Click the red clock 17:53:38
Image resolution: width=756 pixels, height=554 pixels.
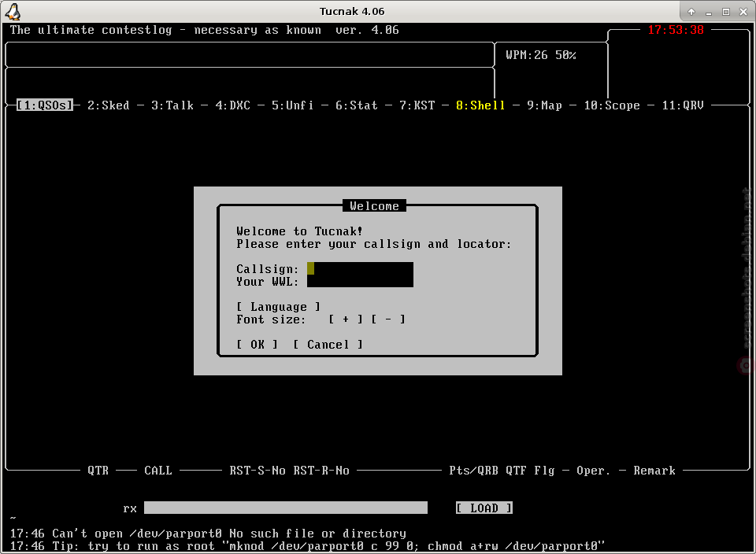tap(676, 30)
